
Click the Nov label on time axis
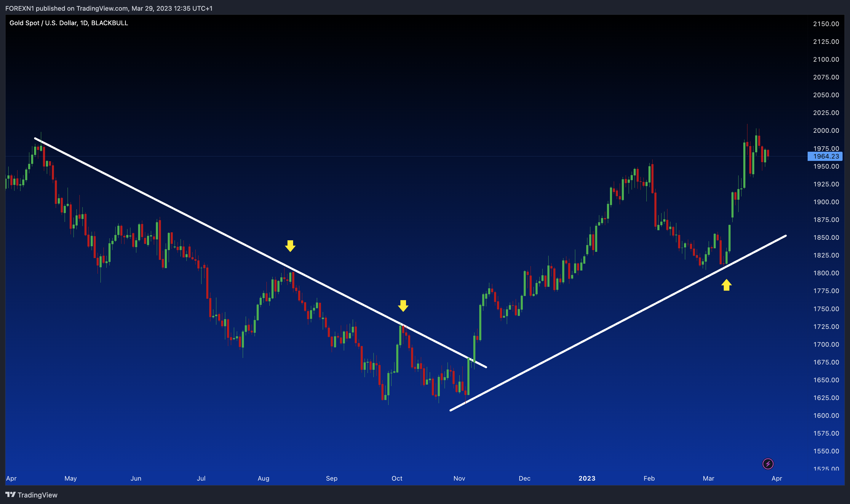[x=459, y=478]
